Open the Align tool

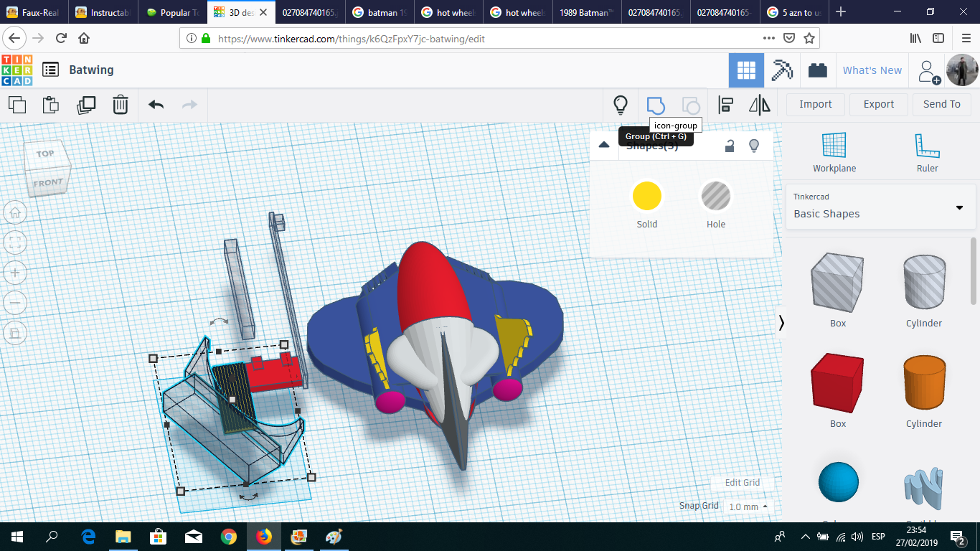(x=725, y=104)
